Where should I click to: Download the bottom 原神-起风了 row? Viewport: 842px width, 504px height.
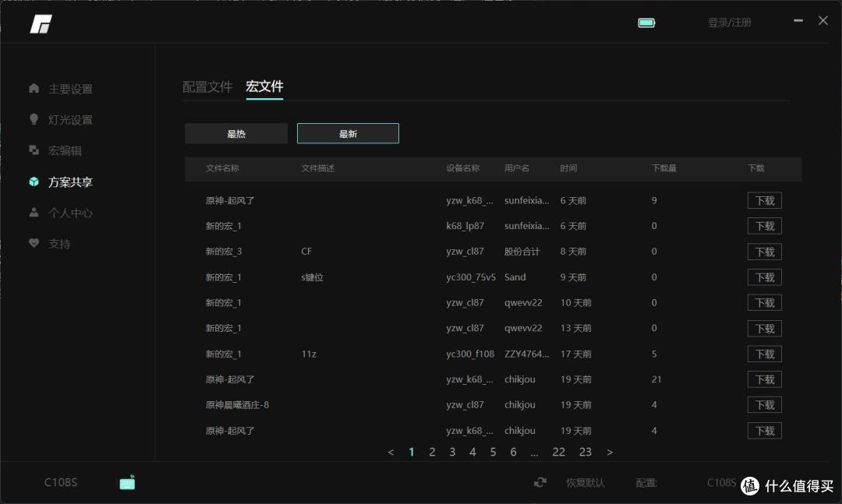(x=765, y=431)
